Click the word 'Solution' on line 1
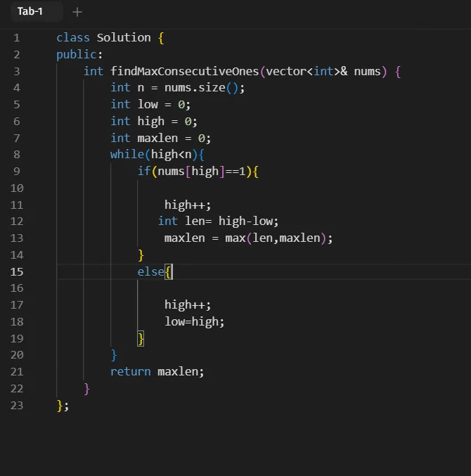This screenshot has width=471, height=476. (x=124, y=38)
